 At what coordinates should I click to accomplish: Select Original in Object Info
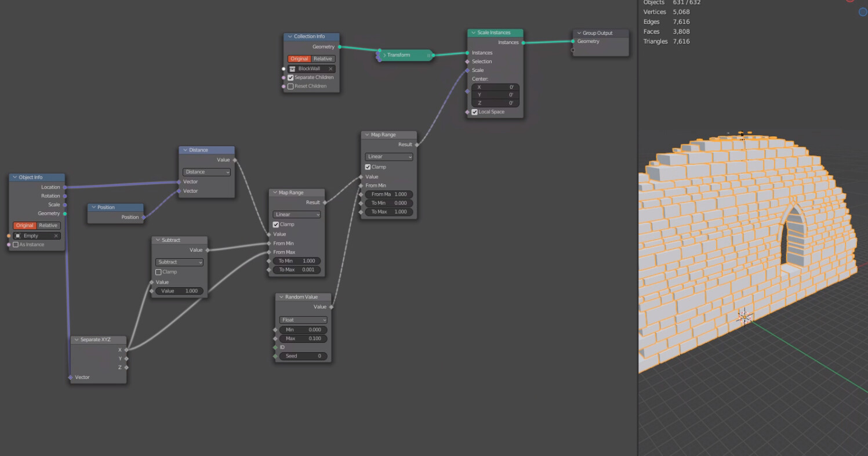tap(25, 226)
